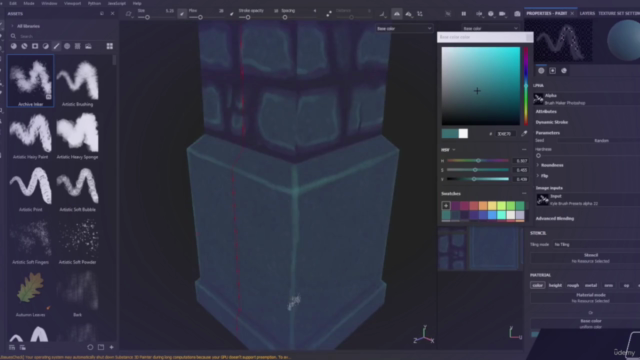Screen dimensions: 640x360
Task: Open the viewport Base color channel dropdown
Action: pos(404,29)
